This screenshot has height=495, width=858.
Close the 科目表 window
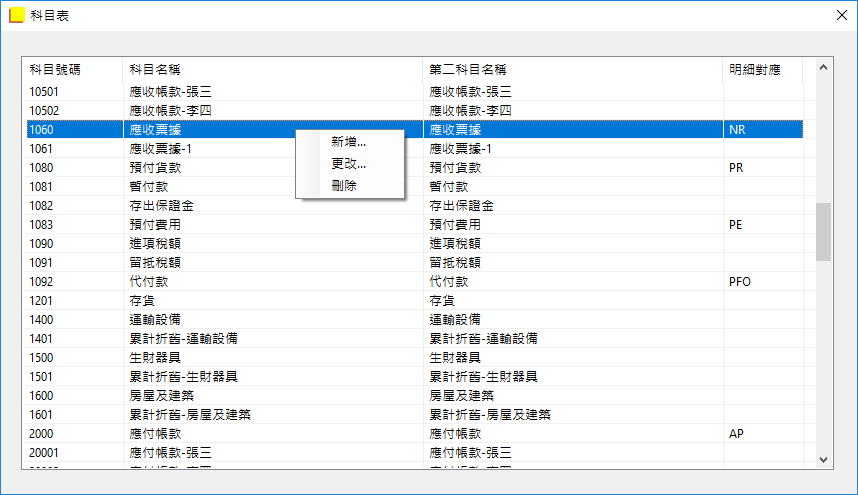click(x=840, y=16)
